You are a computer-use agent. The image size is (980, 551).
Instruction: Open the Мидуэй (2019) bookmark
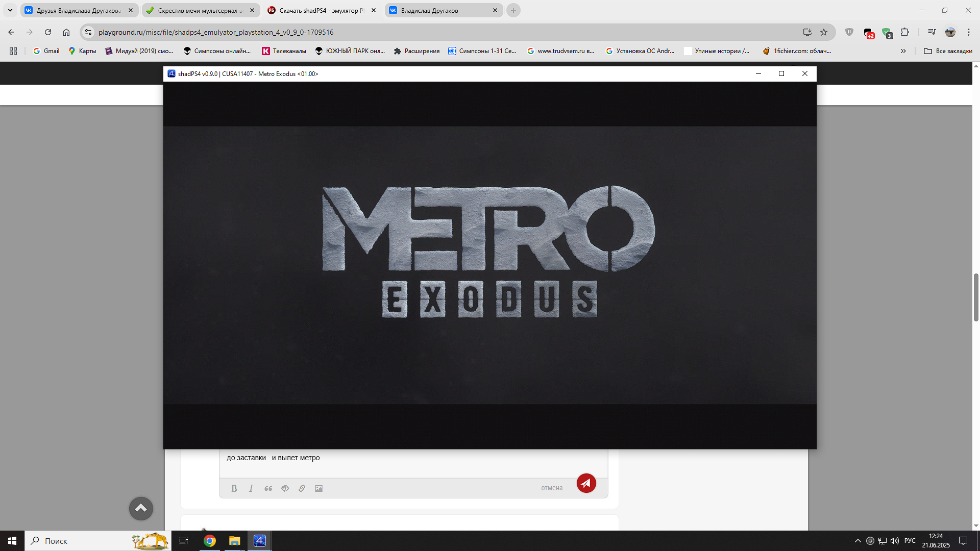[x=139, y=51]
